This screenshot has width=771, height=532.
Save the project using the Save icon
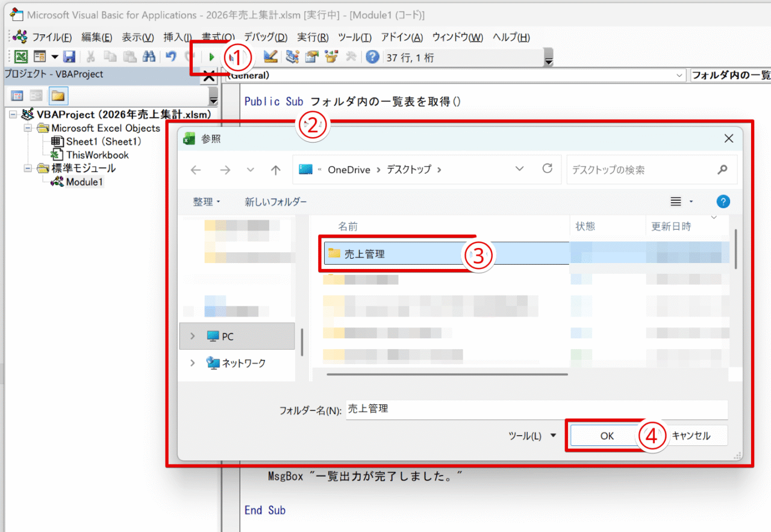click(x=70, y=57)
